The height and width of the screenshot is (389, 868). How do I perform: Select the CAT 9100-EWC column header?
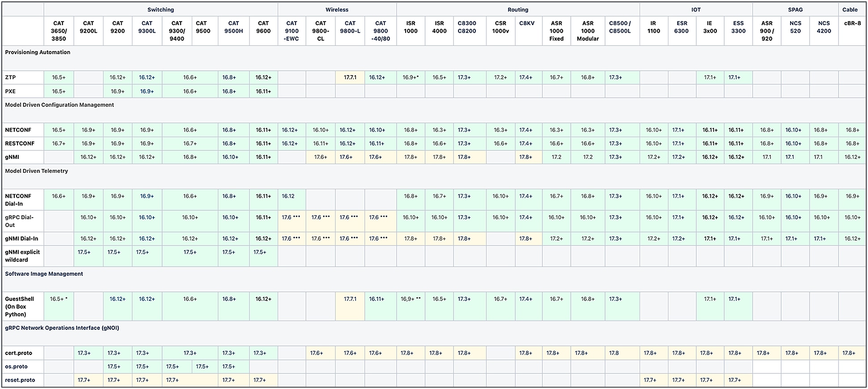292,31
